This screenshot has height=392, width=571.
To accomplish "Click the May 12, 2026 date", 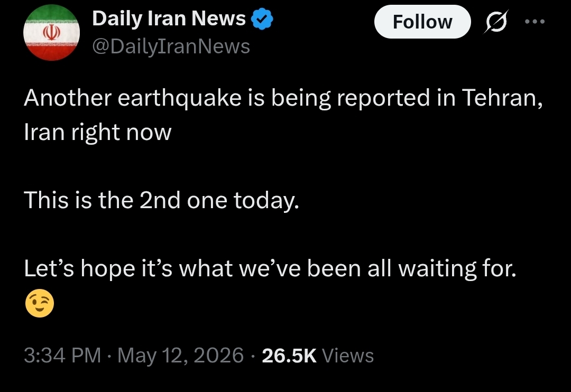I will pos(180,355).
